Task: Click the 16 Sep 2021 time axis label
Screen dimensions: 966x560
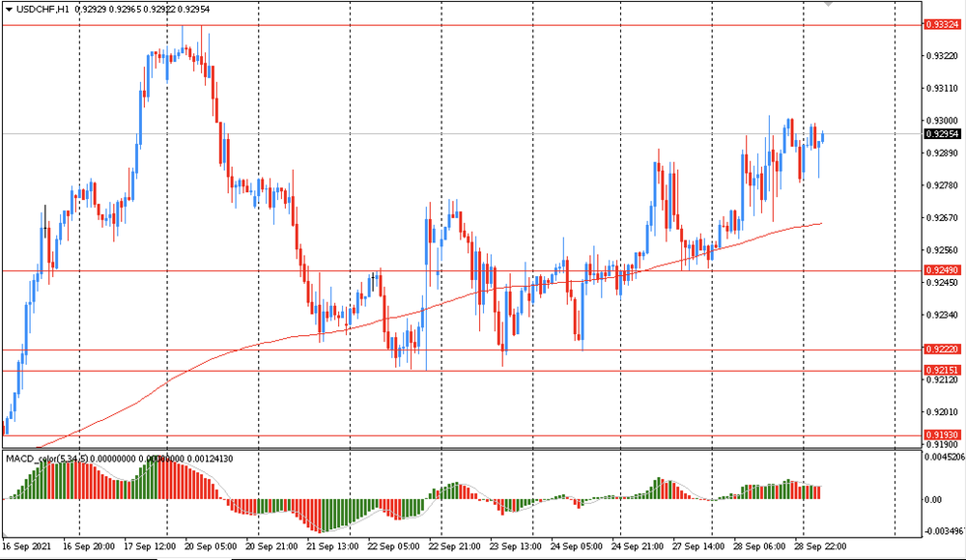Action: 29,546
